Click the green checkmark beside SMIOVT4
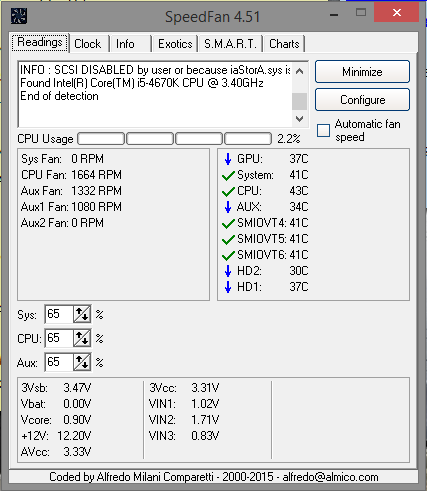 pyautogui.click(x=228, y=223)
